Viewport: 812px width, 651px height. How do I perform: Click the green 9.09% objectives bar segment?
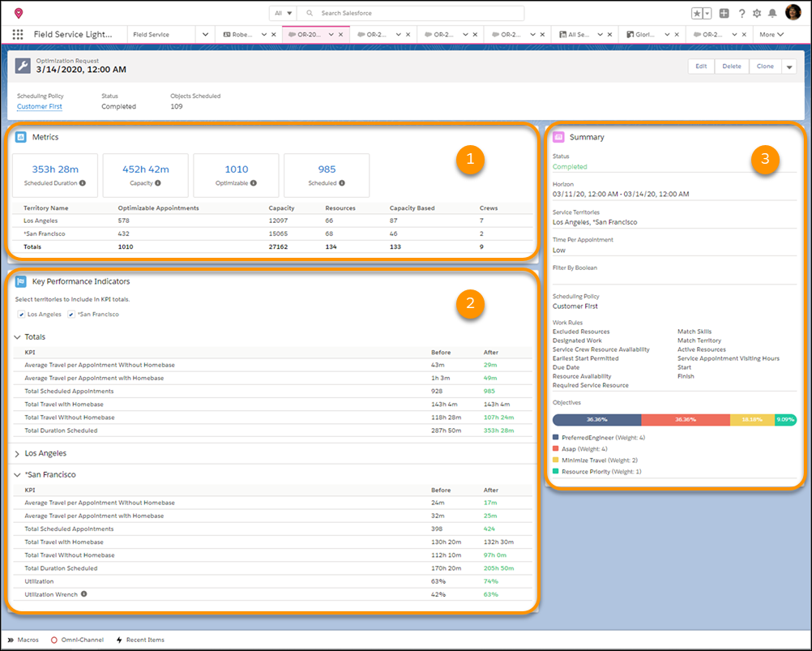pyautogui.click(x=785, y=419)
